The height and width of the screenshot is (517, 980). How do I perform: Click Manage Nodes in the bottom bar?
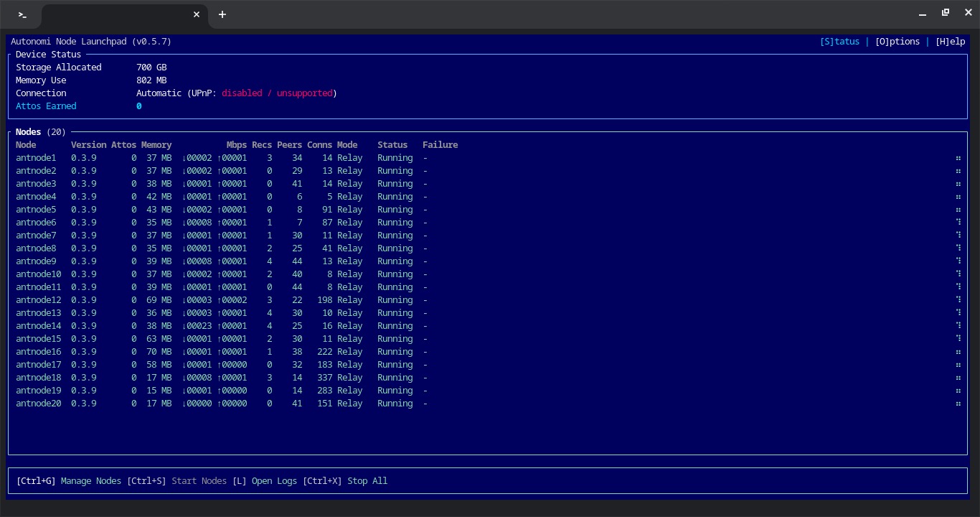click(x=90, y=481)
